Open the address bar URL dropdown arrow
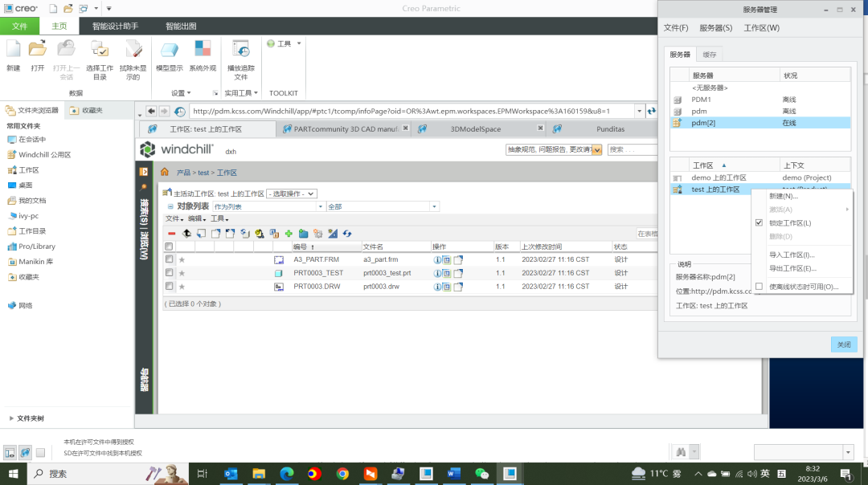This screenshot has height=485, width=868. pyautogui.click(x=640, y=111)
